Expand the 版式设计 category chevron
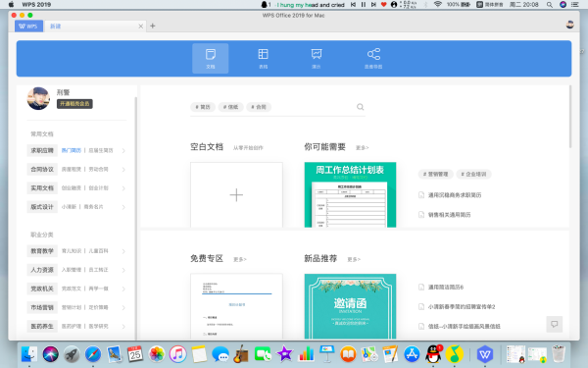Screen dimensions: 588x368 click(123, 207)
